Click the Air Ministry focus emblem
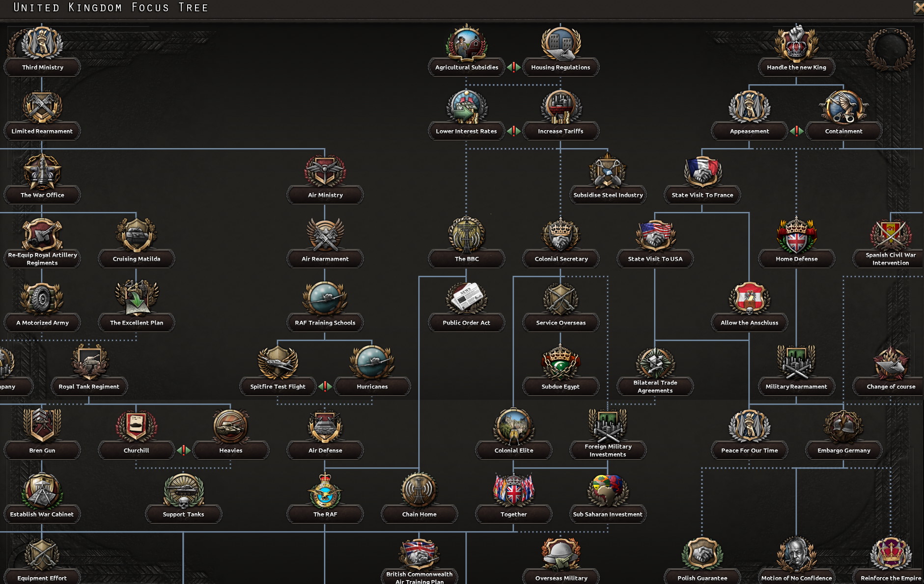 (x=325, y=171)
